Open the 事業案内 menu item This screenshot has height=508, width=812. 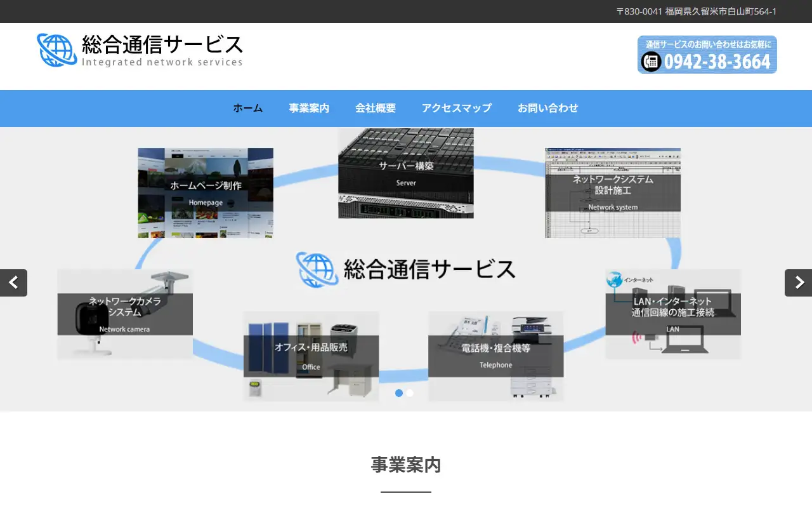tap(309, 108)
